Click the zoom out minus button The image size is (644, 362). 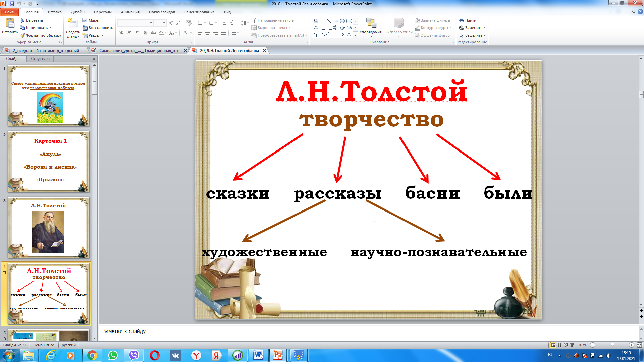pyautogui.click(x=593, y=345)
